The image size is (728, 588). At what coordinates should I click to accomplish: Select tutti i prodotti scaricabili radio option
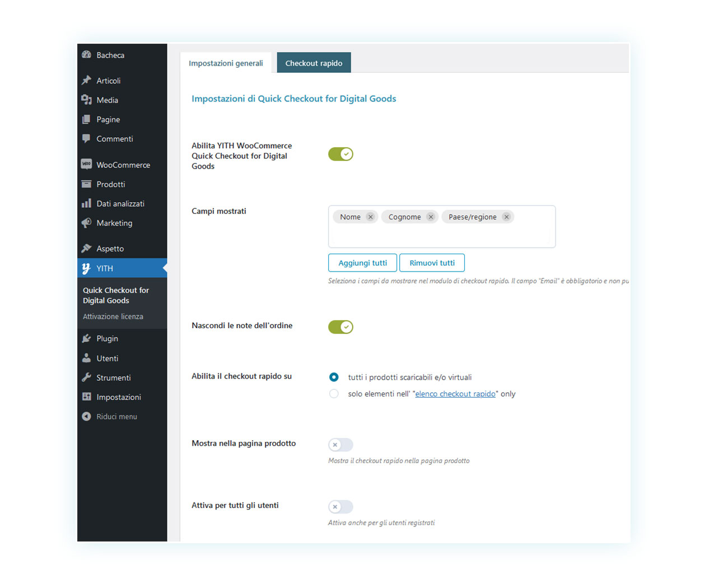tap(334, 377)
